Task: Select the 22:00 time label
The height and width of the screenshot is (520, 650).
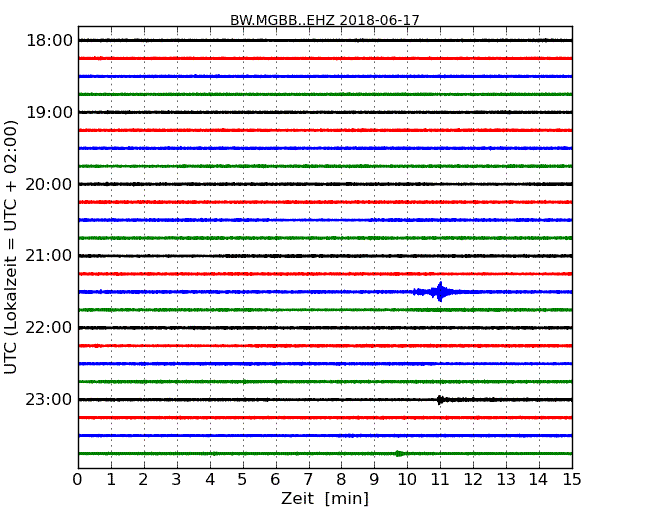Action: click(x=49, y=328)
